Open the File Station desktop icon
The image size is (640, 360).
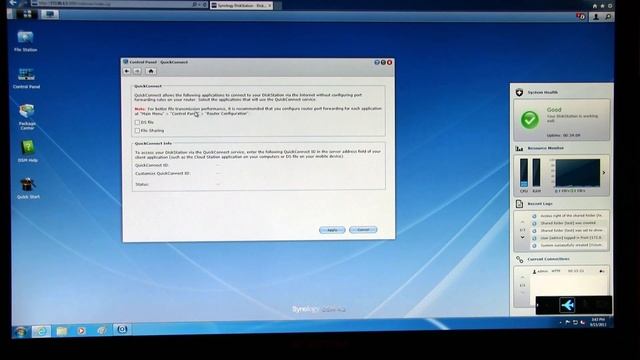click(x=25, y=41)
